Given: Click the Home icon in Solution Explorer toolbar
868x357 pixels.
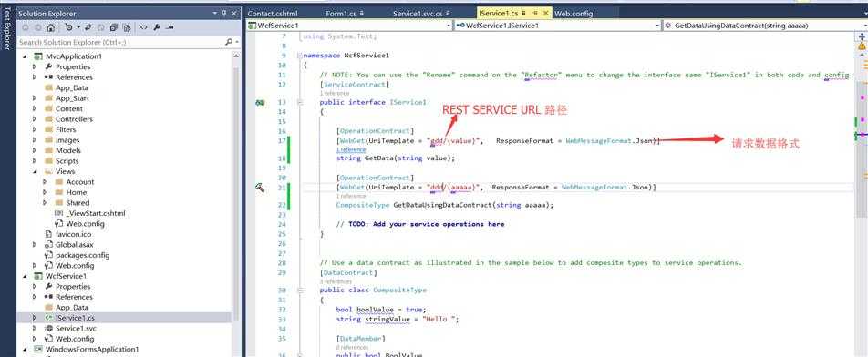Looking at the screenshot, I should [50, 27].
